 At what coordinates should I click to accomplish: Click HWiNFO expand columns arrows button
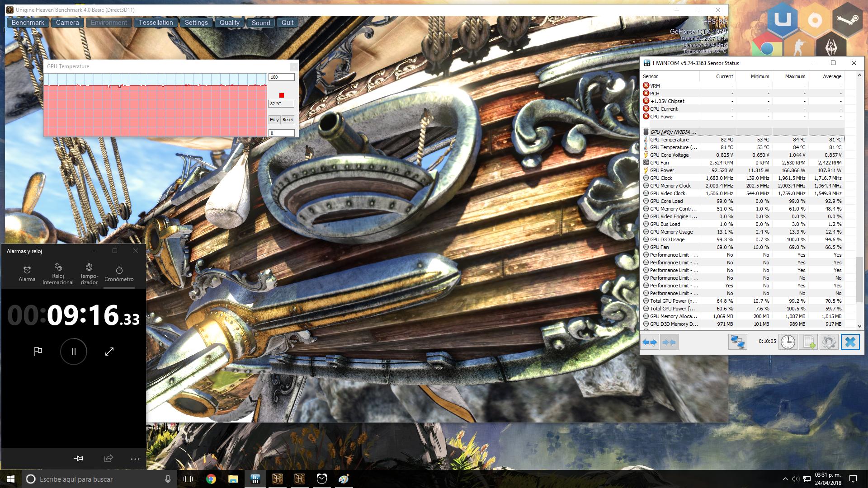(x=650, y=342)
